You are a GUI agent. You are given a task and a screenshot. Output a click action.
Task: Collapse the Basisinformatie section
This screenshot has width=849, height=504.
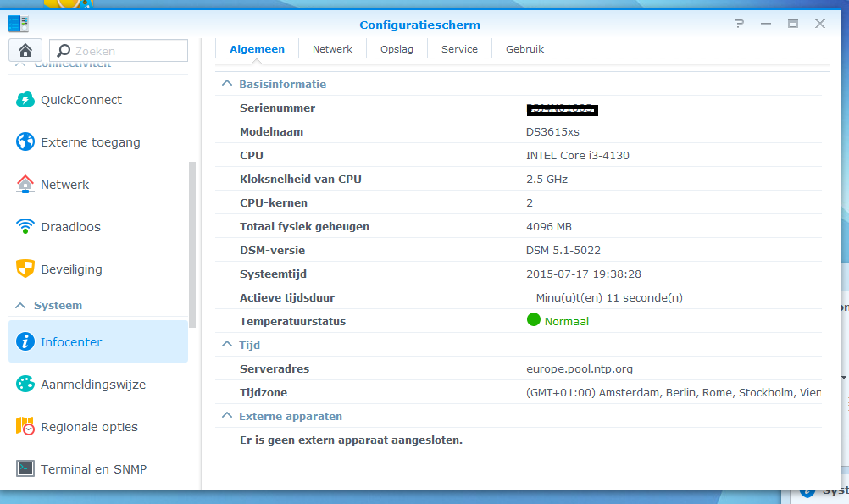pyautogui.click(x=227, y=83)
